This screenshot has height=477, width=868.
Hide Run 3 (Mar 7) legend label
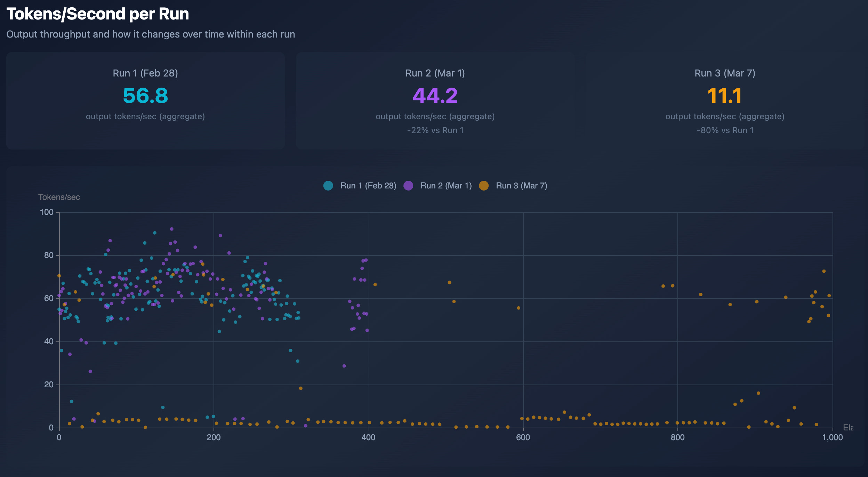(x=521, y=186)
